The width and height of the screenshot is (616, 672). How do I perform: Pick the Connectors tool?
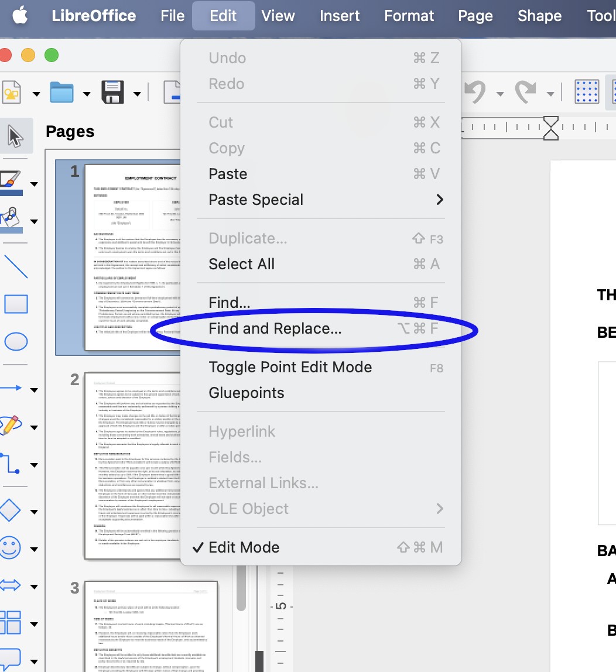pyautogui.click(x=11, y=463)
